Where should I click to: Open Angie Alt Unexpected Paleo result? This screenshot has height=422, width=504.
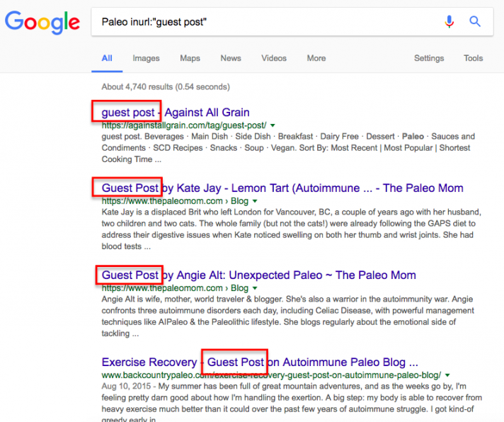(x=259, y=275)
